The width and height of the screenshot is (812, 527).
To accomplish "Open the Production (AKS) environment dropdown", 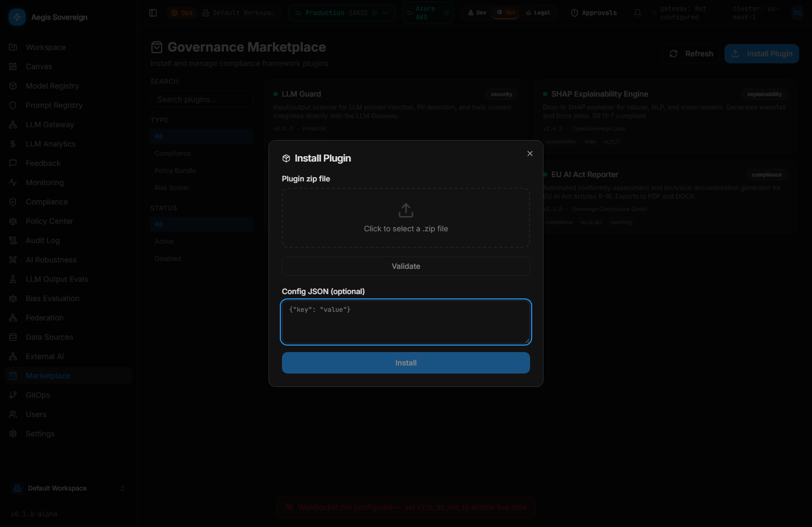I will click(342, 13).
